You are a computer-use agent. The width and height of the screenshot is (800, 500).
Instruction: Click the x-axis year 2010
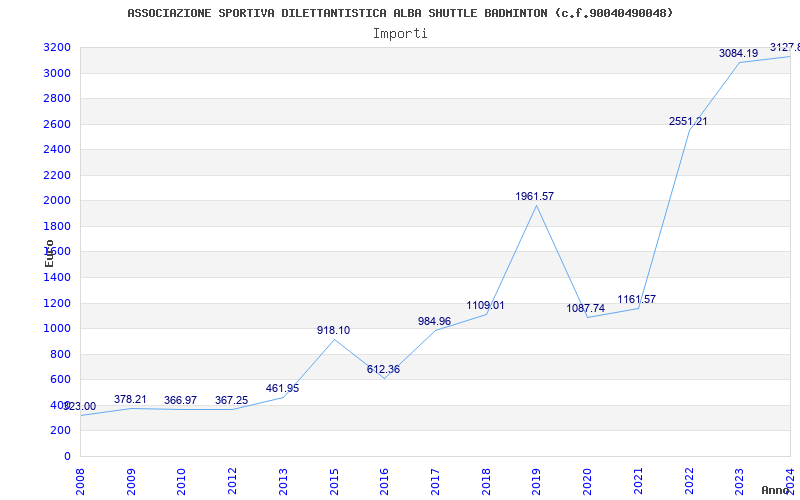[182, 481]
